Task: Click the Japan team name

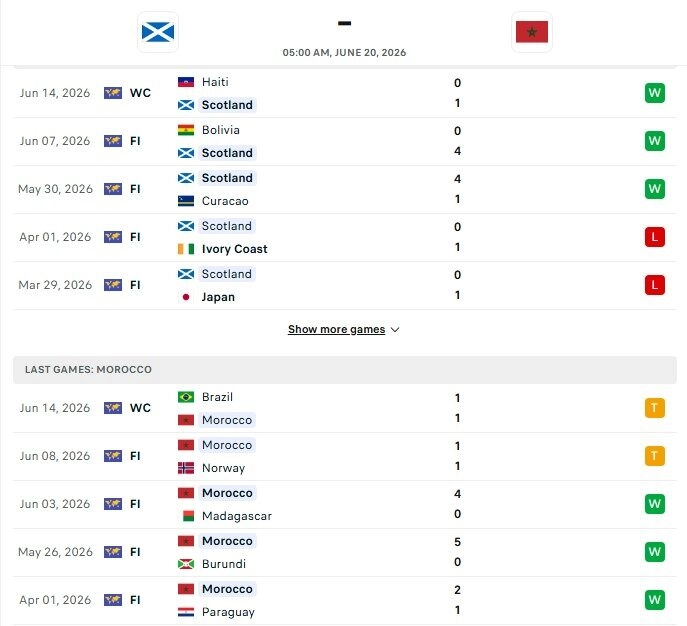Action: [x=218, y=297]
